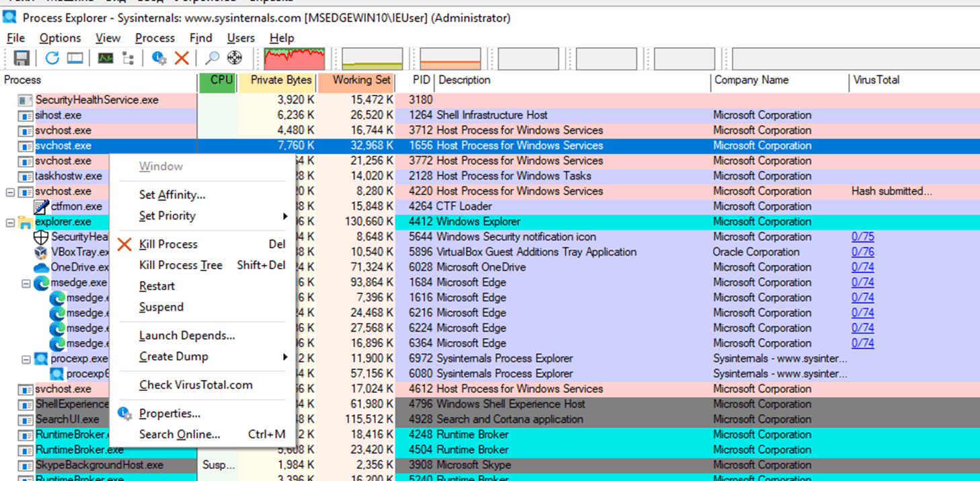Click the orange physical memory graph
Image resolution: width=980 pixels, height=481 pixels.
tap(451, 59)
